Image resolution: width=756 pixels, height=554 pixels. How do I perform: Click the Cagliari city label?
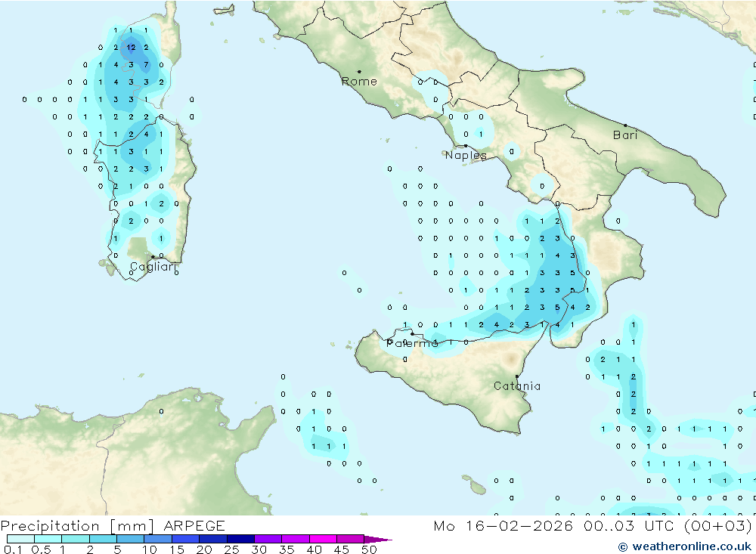point(153,267)
